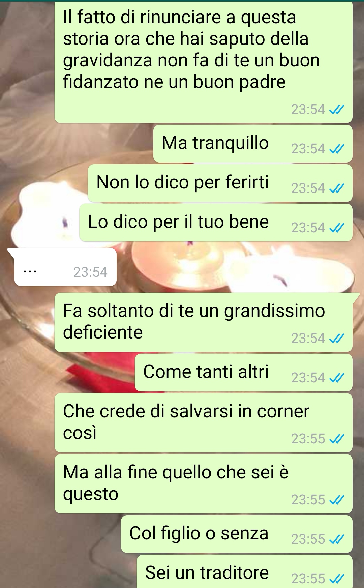
Task: Tap the blue ticks on 'Sei un traditore'
Action: [336, 579]
